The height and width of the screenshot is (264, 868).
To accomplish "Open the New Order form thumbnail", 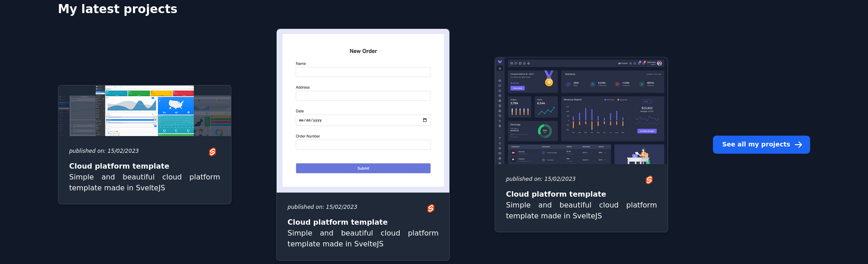I will tap(363, 111).
